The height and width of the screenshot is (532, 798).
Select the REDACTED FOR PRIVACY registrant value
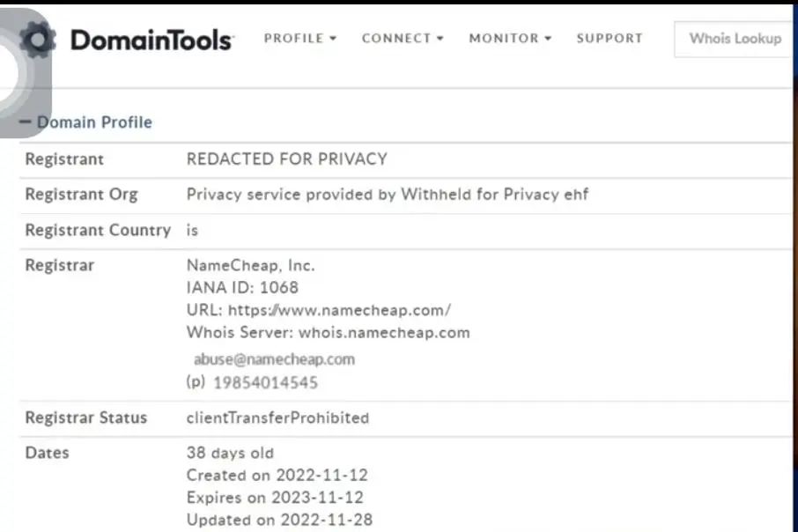coord(286,159)
